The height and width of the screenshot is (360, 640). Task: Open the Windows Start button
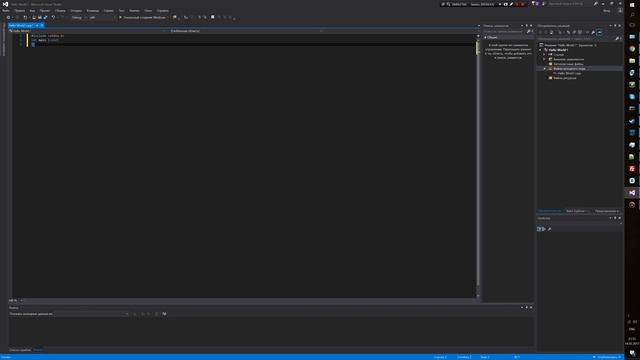click(x=632, y=4)
